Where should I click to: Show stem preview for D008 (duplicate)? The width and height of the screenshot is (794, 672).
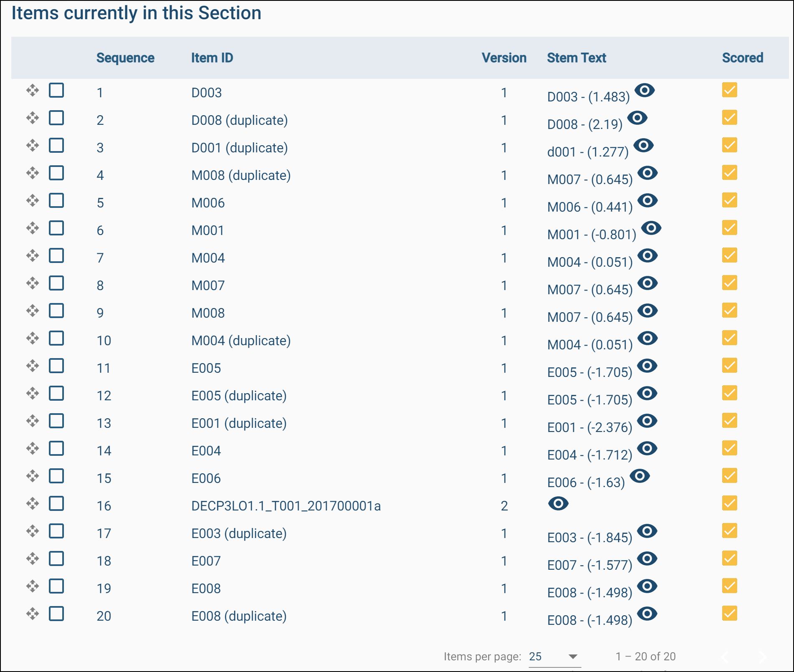[x=637, y=118]
